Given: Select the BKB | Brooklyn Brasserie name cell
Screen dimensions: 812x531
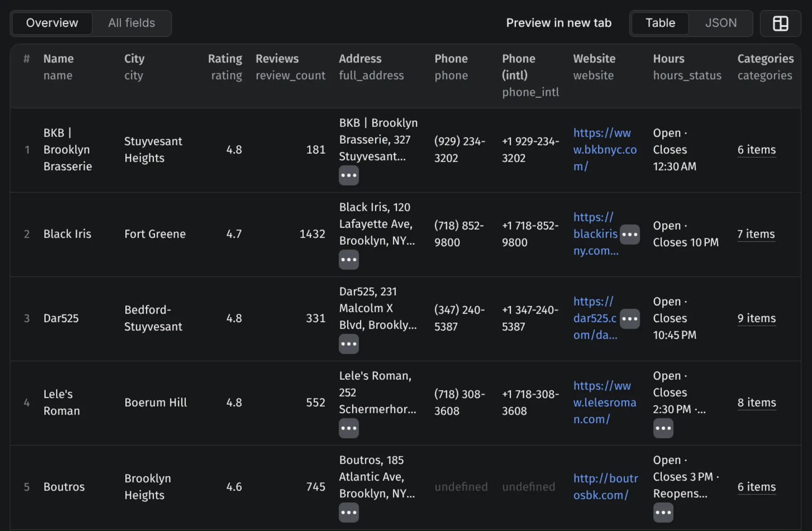Looking at the screenshot, I should coord(68,150).
